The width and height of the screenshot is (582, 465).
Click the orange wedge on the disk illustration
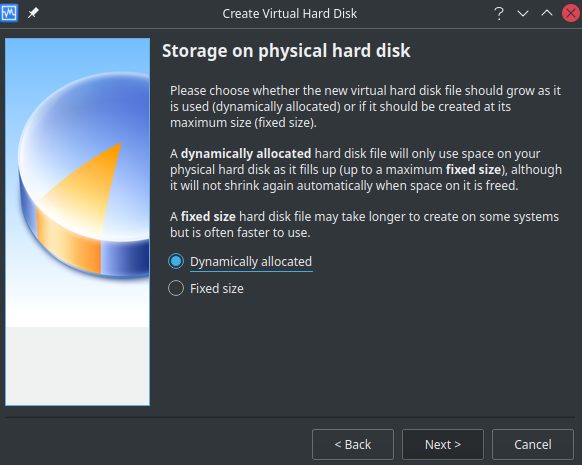tap(87, 193)
